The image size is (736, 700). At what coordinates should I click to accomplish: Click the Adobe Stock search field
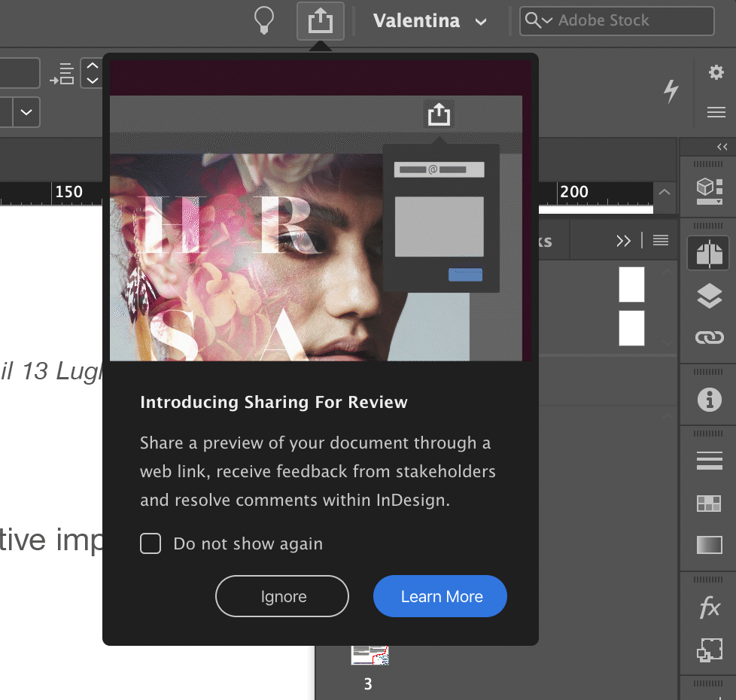(617, 20)
